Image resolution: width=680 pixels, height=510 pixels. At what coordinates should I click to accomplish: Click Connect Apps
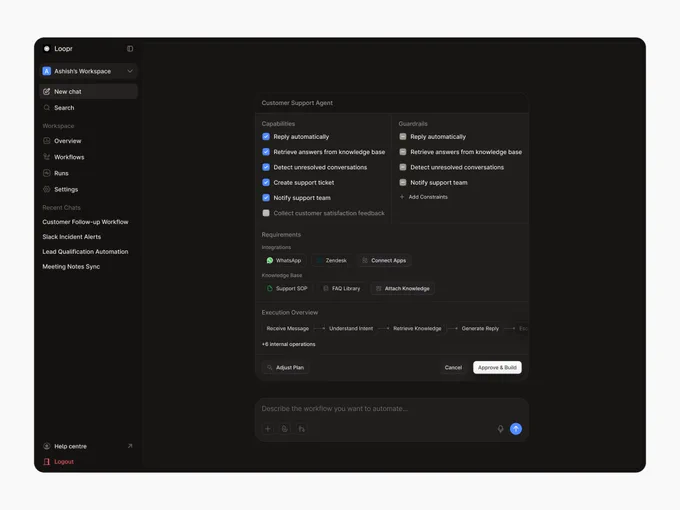[x=384, y=260]
